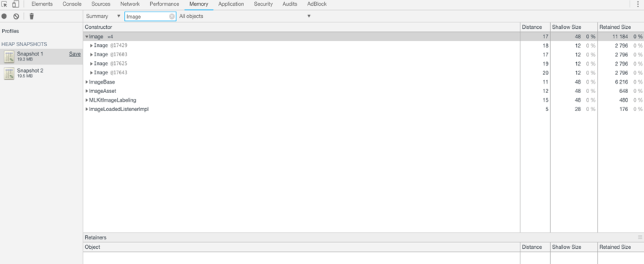Click the trash collect garbage icon
Image resolution: width=644 pixels, height=264 pixels.
[32, 17]
